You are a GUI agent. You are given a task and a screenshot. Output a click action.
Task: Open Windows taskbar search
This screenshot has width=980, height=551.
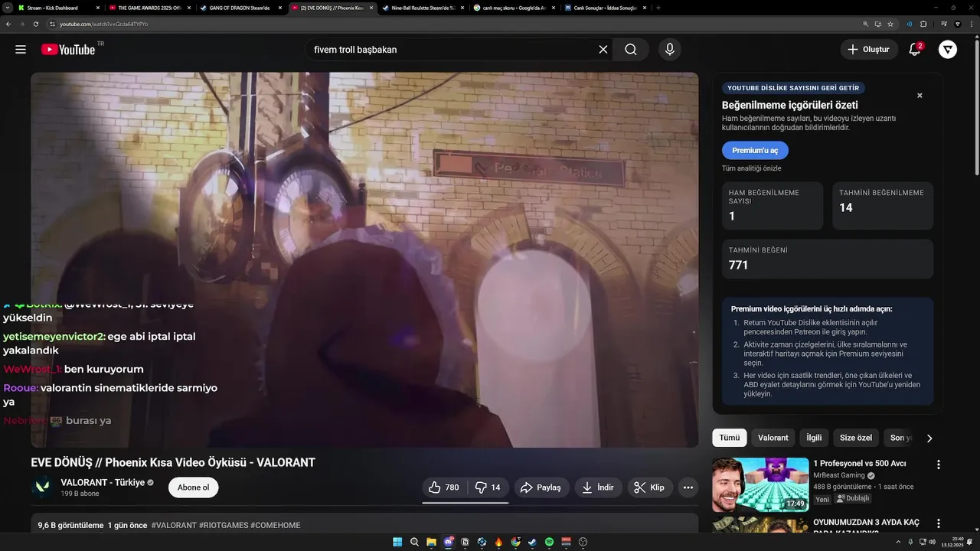(x=414, y=542)
